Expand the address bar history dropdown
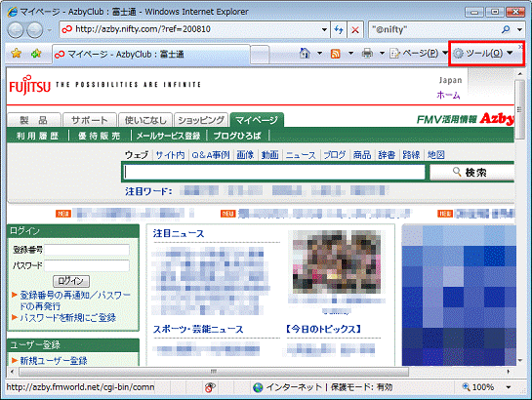 point(324,29)
